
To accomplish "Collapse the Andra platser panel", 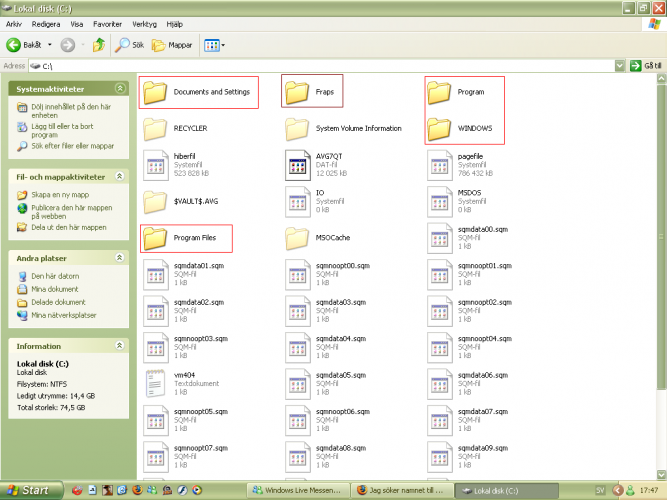I will click(119, 258).
